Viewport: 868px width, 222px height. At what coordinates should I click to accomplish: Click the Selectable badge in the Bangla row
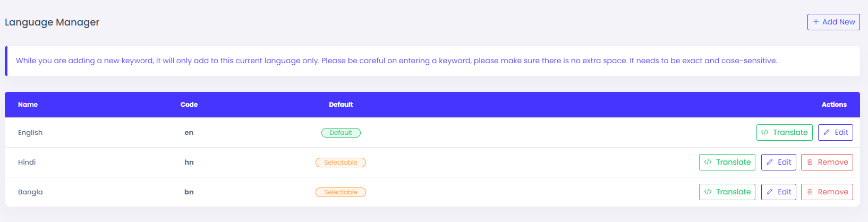341,192
